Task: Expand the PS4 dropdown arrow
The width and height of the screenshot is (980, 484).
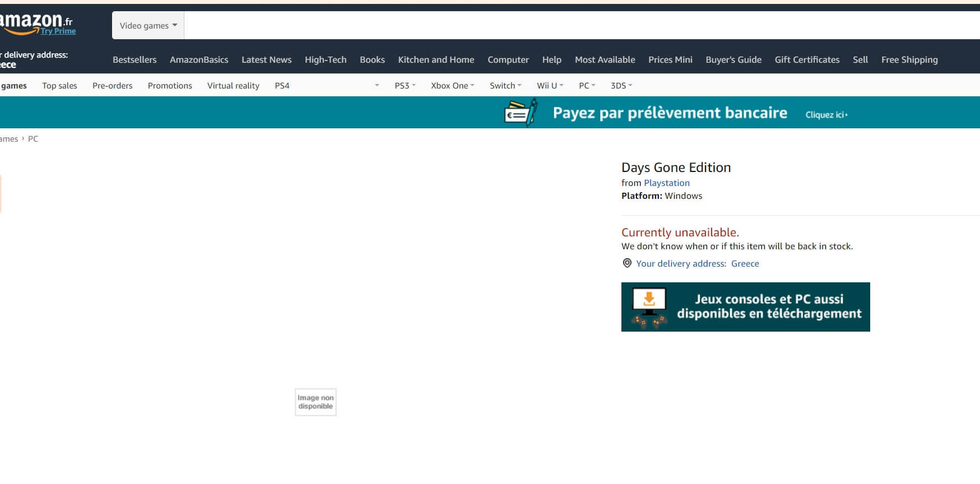Action: (377, 86)
